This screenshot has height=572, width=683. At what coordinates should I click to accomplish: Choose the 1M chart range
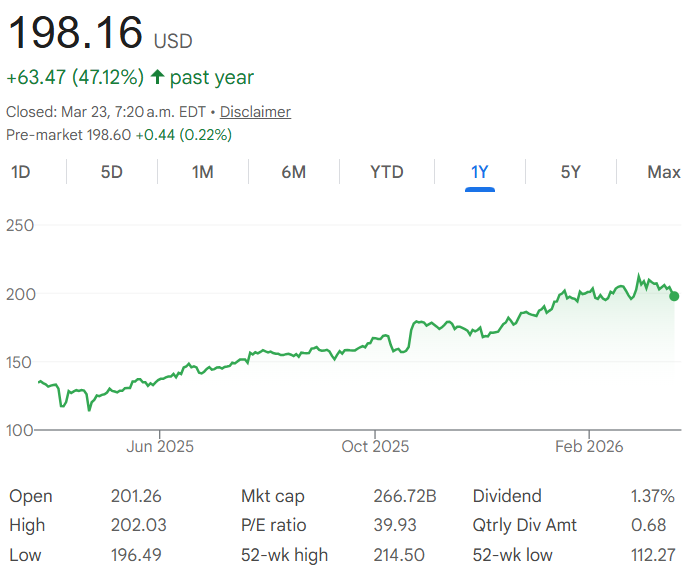click(203, 172)
